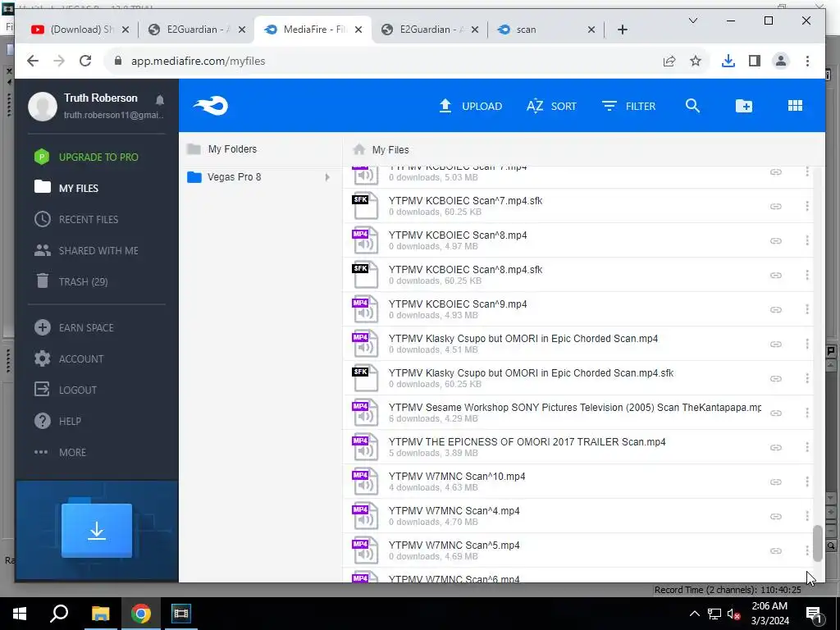
Task: Open Recent Files
Action: [76, 219]
